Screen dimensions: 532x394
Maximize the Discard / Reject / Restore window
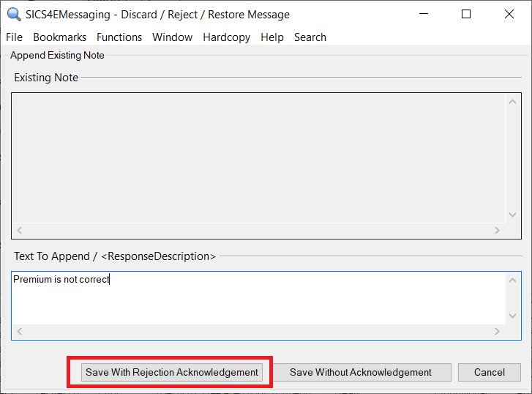click(466, 14)
